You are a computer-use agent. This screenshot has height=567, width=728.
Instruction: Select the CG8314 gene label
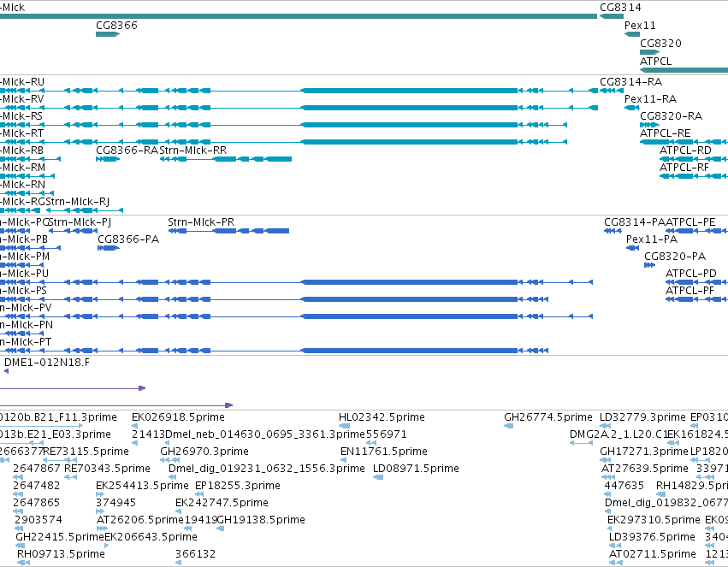pos(620,8)
